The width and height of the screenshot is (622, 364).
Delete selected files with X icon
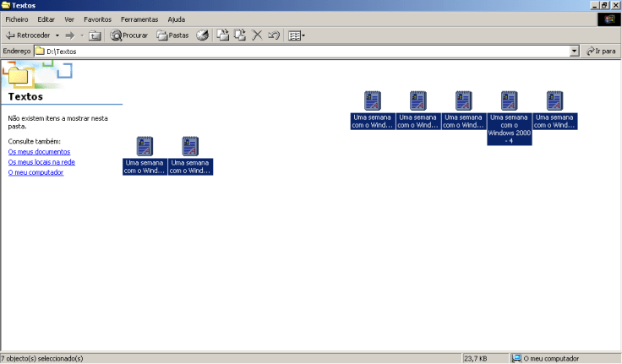[257, 35]
